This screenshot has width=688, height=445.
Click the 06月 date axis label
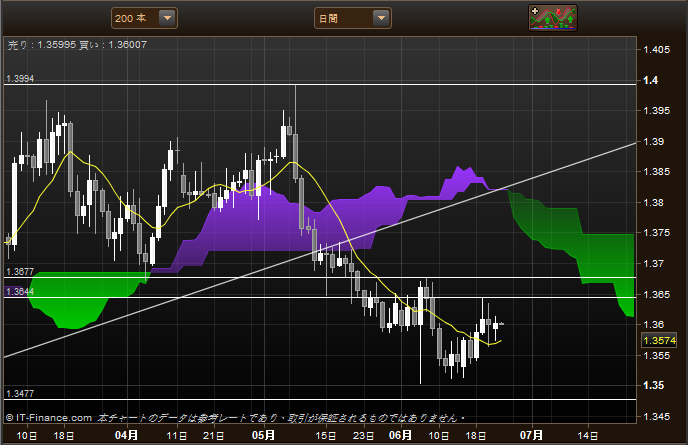point(401,435)
